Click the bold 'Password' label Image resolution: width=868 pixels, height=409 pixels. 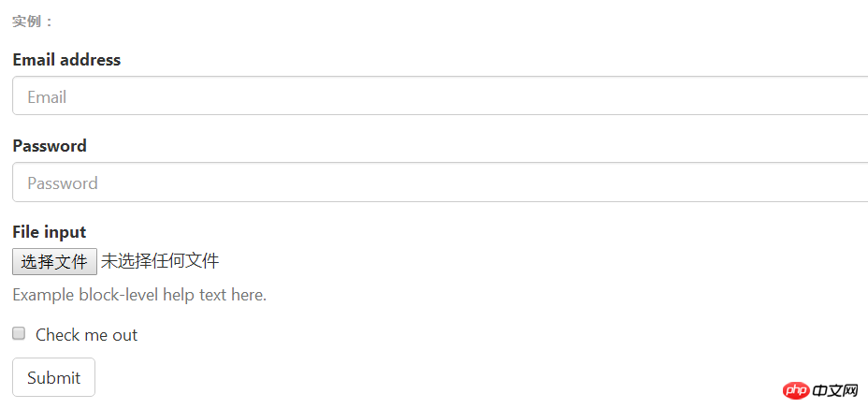pos(50,146)
